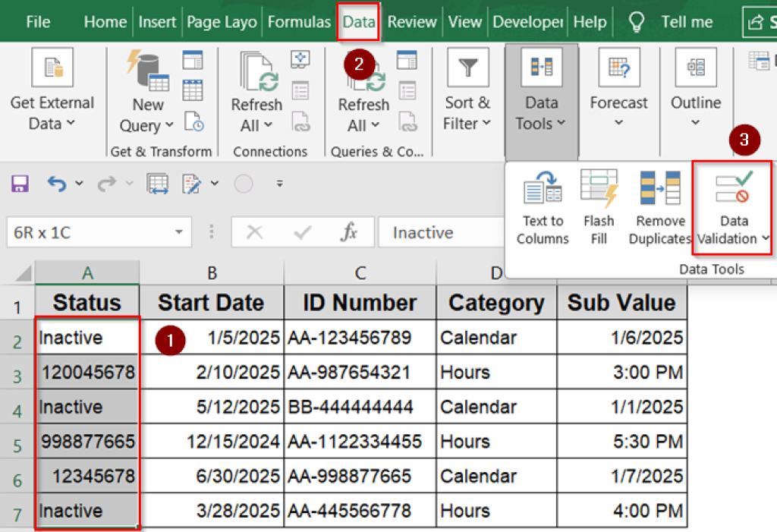Screen dimensions: 777x532
Task: Select the New Query tool
Action: click(146, 91)
